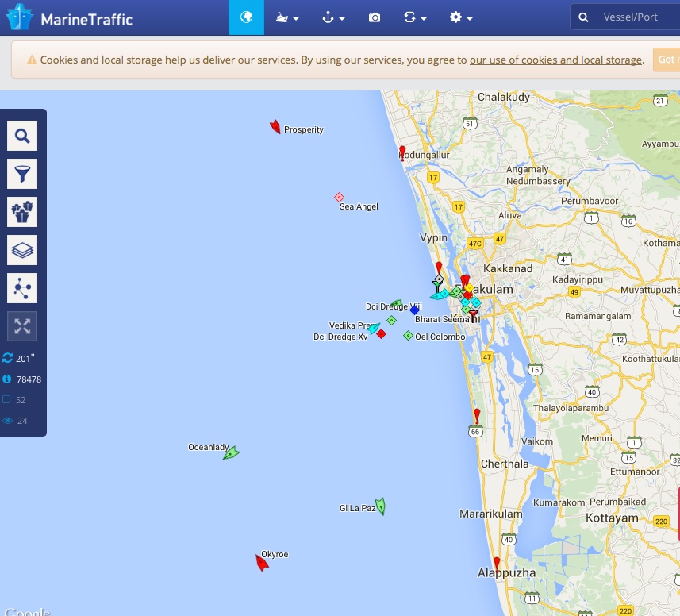
Task: Select the red Prosperity vessel marker
Action: 275,127
